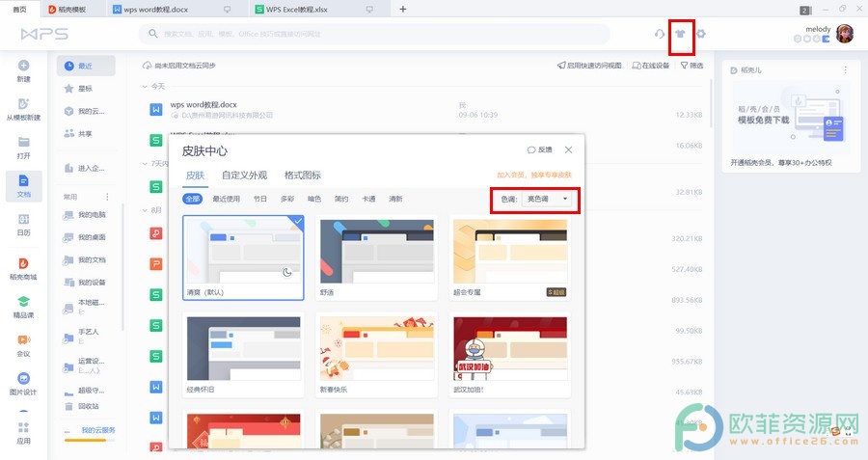Choose the 武汉加油 skin thumbnail
This screenshot has width=868, height=460.
(x=510, y=355)
